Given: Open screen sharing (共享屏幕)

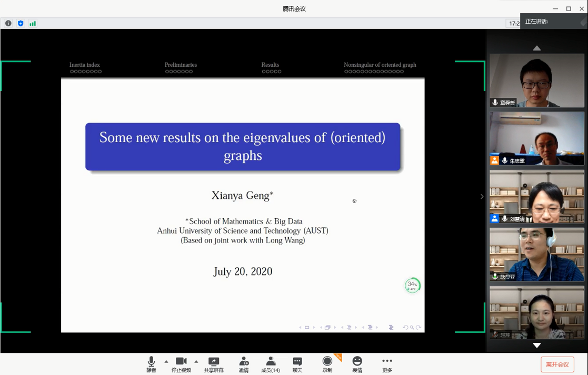Looking at the screenshot, I should (214, 364).
